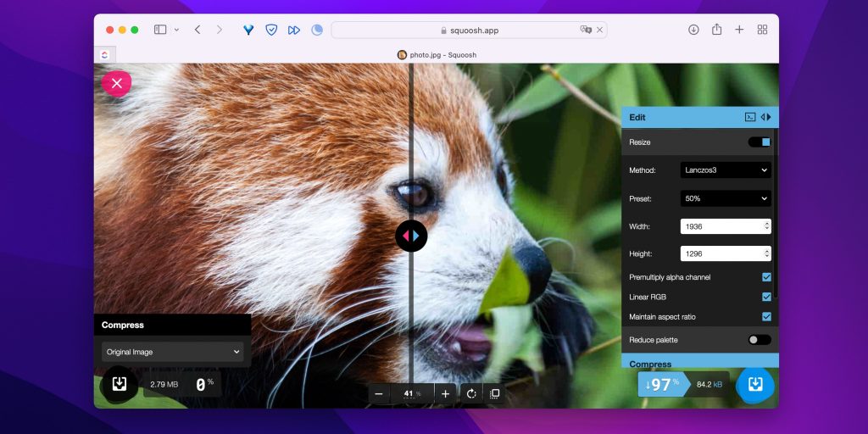Select the pinned tab with the Squoosh favicon
The height and width of the screenshot is (434, 868).
point(104,55)
